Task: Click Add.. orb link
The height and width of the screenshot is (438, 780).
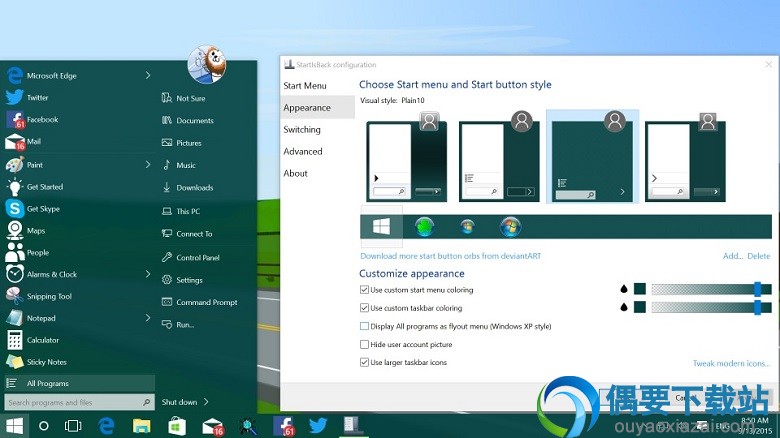Action: [x=733, y=256]
